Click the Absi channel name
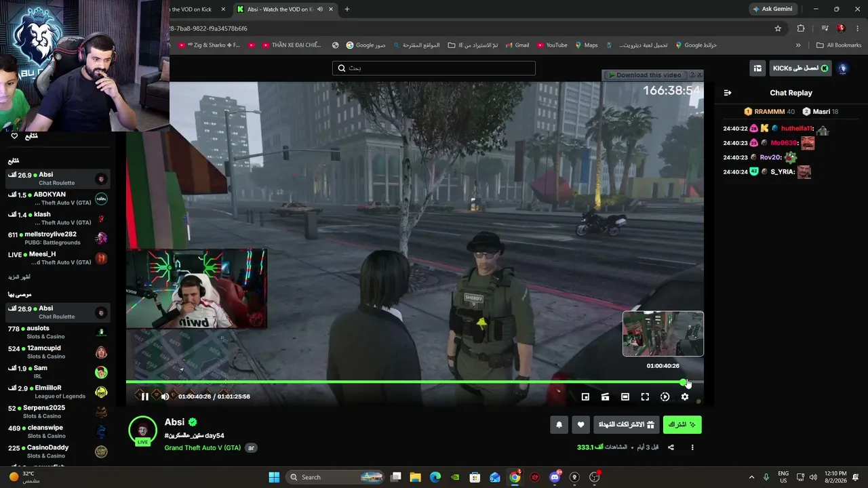This screenshot has width=868, height=488. coord(174,422)
